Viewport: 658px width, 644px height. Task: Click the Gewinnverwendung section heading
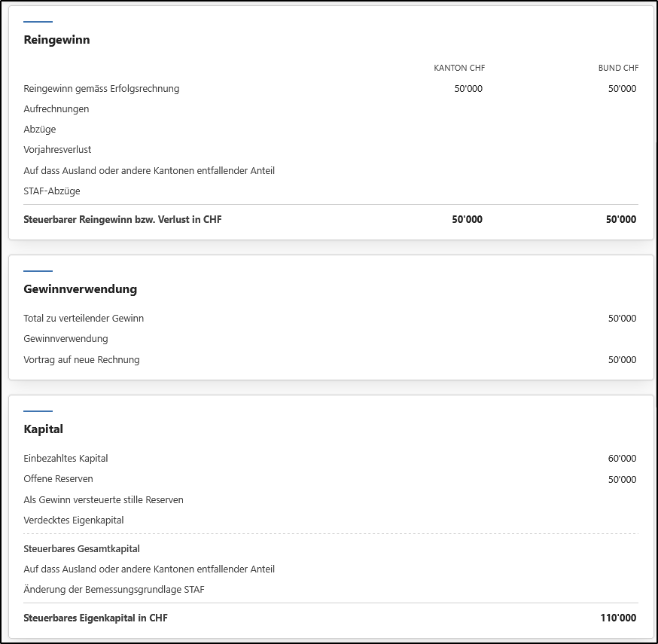click(x=80, y=289)
